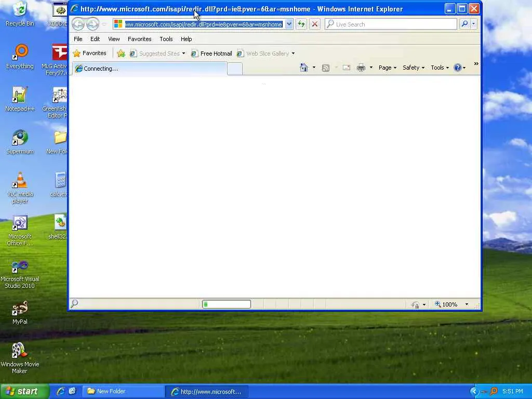Viewport: 532px width, 399px height.
Task: Select the MLG Antivirus desktop icon
Action: [x=55, y=59]
